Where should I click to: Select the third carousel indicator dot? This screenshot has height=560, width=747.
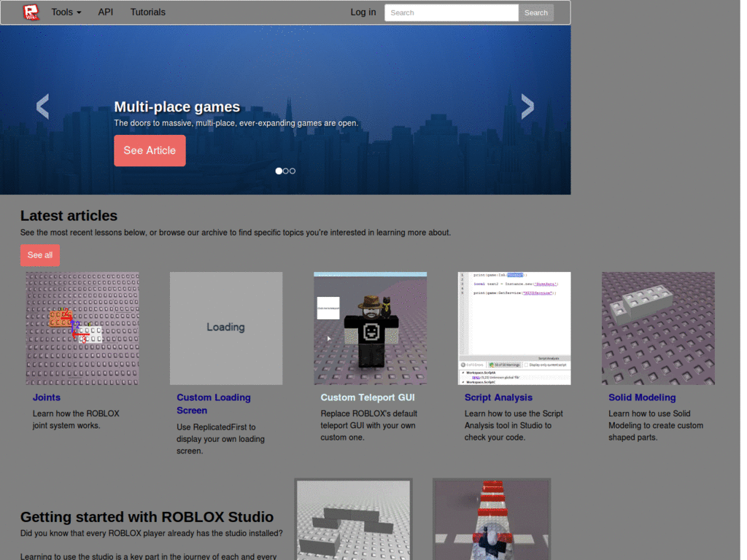point(292,171)
